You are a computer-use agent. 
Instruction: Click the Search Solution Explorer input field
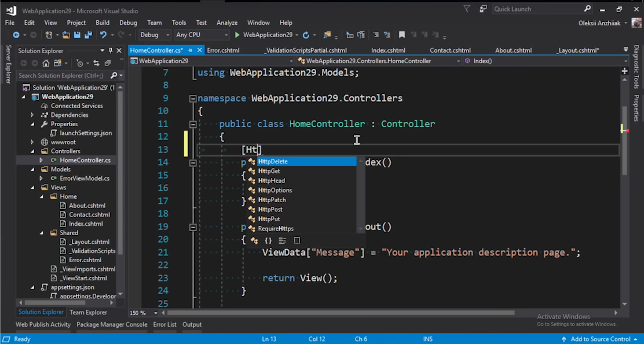click(x=63, y=75)
